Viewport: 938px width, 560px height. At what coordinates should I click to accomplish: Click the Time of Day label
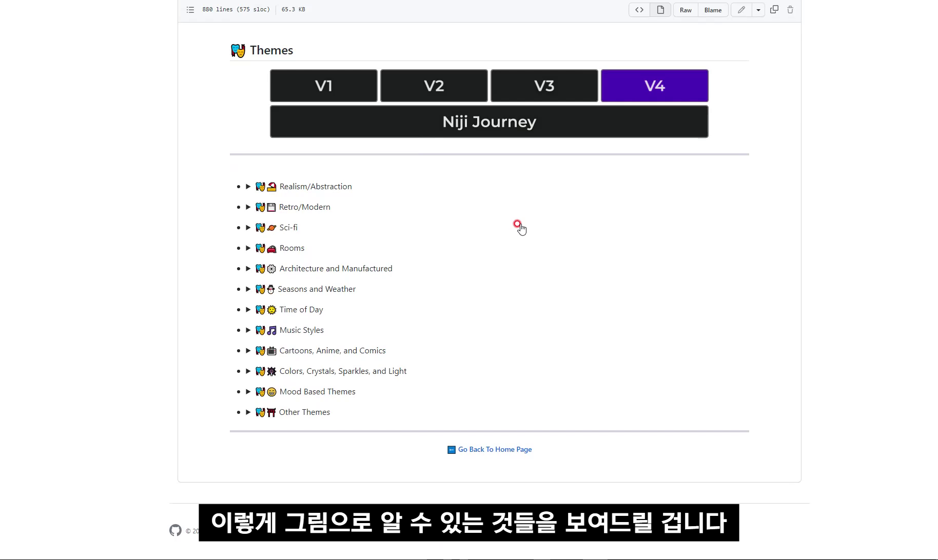(x=301, y=310)
